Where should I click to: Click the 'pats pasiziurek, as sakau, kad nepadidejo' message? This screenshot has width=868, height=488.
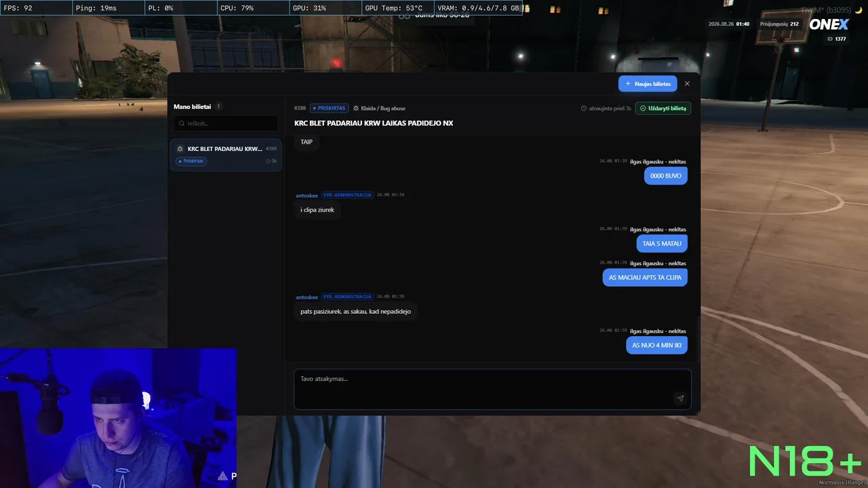tap(355, 311)
